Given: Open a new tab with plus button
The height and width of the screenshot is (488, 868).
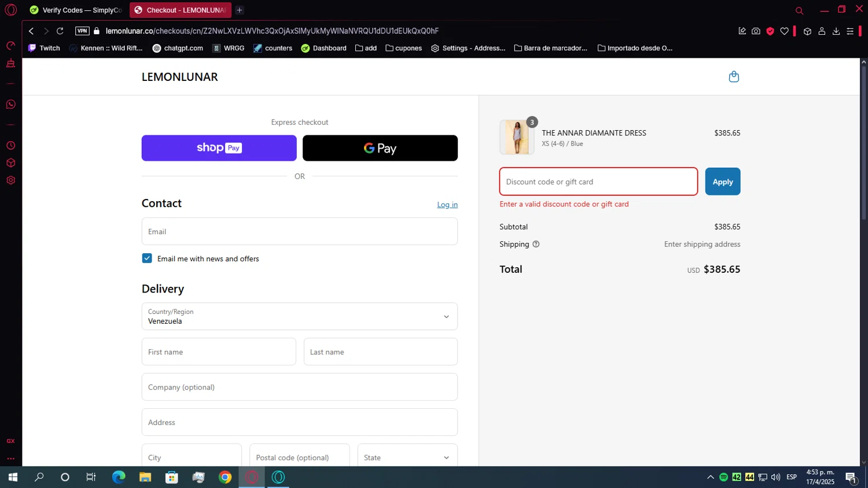Looking at the screenshot, I should (x=240, y=10).
